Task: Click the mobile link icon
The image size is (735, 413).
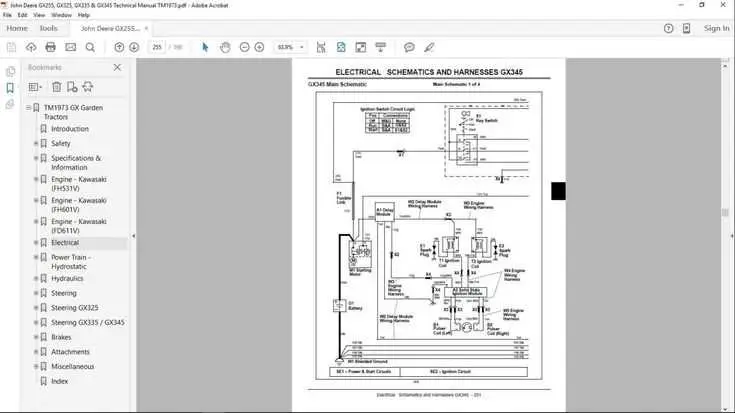Action: [686, 29]
